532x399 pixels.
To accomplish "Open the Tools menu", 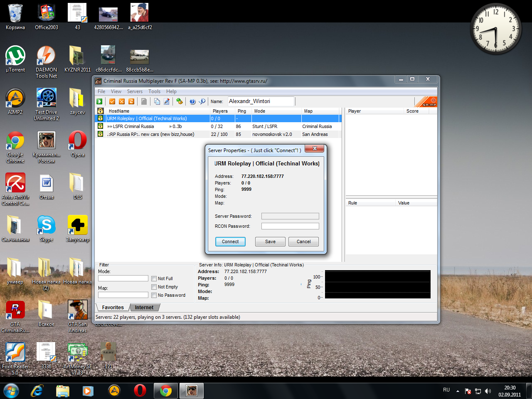I will click(154, 91).
